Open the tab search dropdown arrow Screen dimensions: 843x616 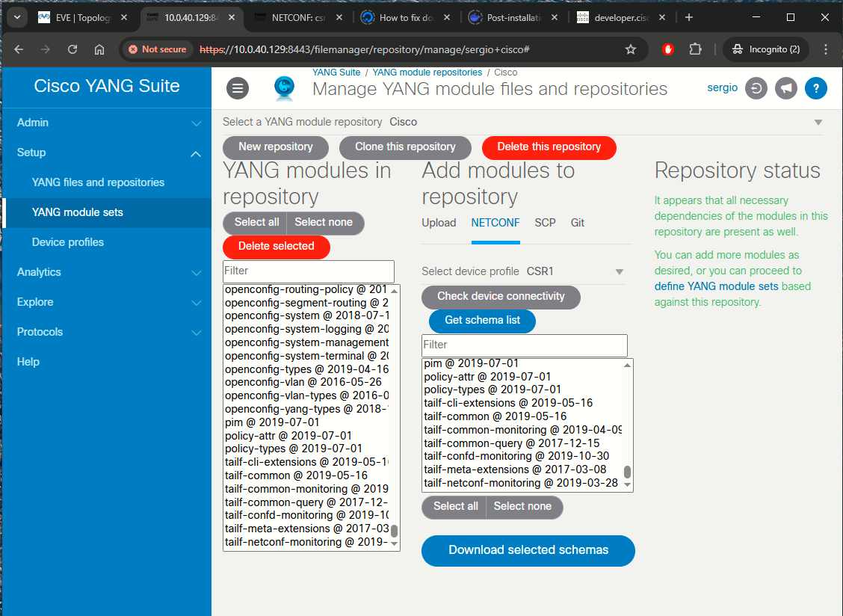[x=17, y=17]
